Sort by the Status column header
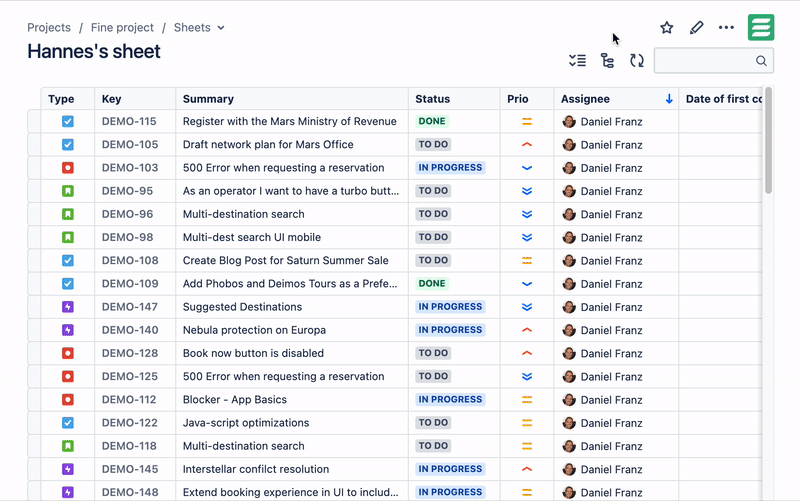Viewport: 800px width, 501px height. coord(433,99)
